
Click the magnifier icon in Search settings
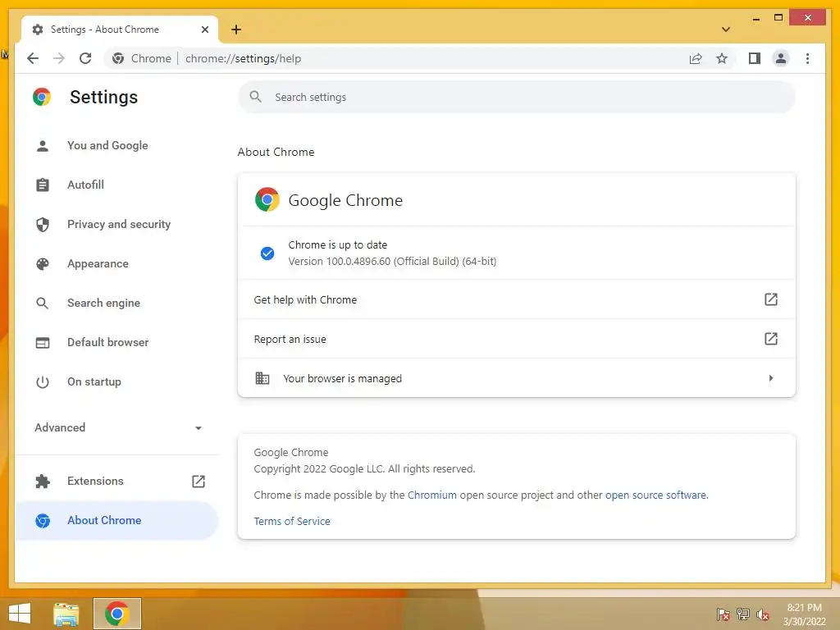click(256, 97)
